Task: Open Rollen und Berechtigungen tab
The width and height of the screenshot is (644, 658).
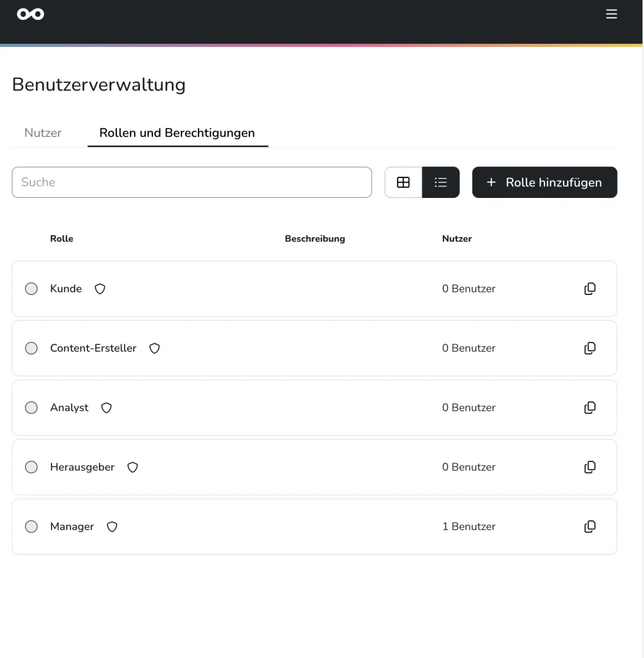Action: pos(177,133)
